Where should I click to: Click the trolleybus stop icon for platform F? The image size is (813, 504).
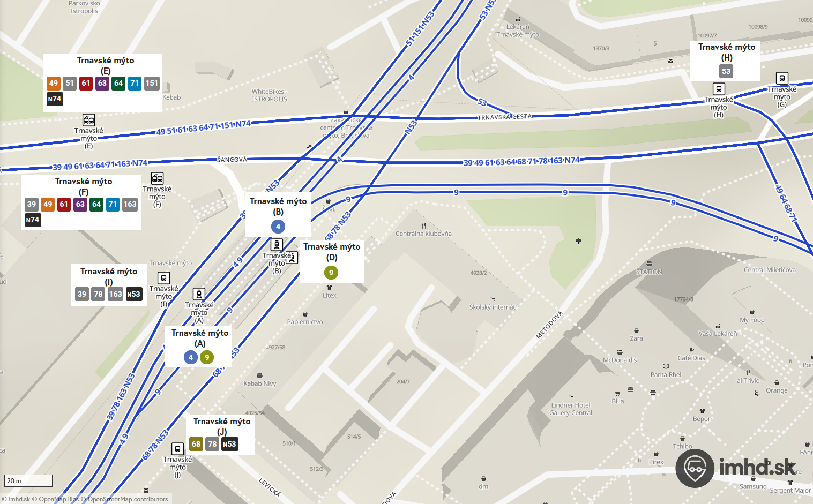[157, 178]
